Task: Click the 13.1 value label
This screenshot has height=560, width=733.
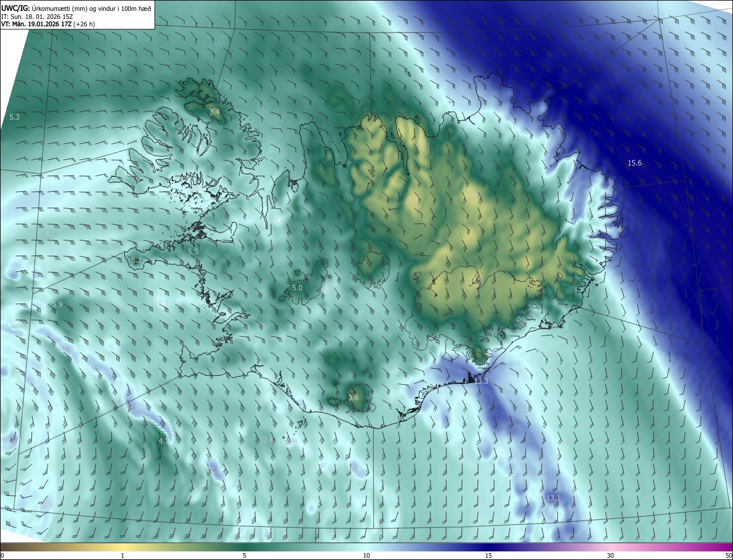Action: pos(553,498)
